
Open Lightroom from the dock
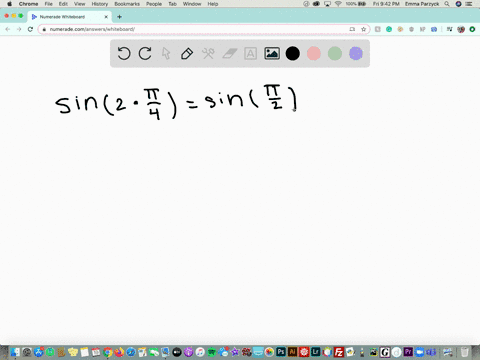tap(315, 352)
